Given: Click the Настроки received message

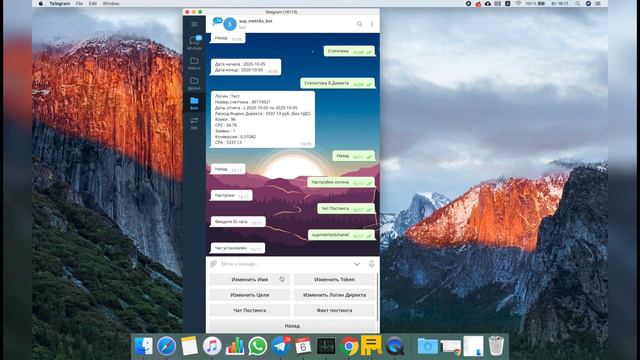Looking at the screenshot, I should click(231, 196).
